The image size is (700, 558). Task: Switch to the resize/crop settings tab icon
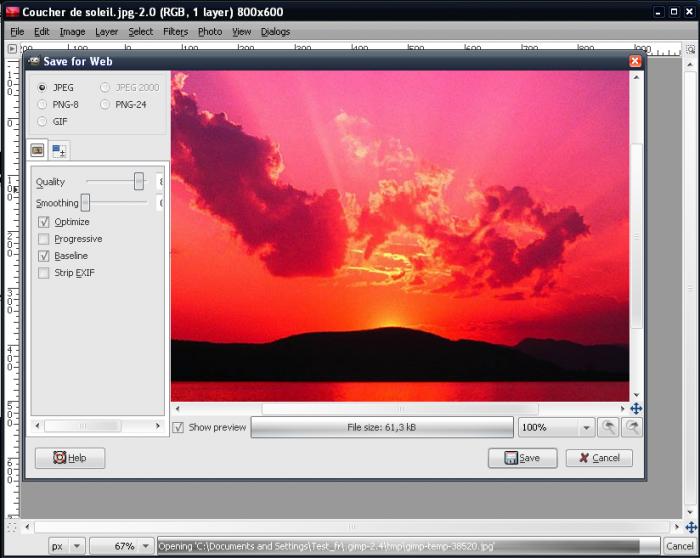point(59,150)
